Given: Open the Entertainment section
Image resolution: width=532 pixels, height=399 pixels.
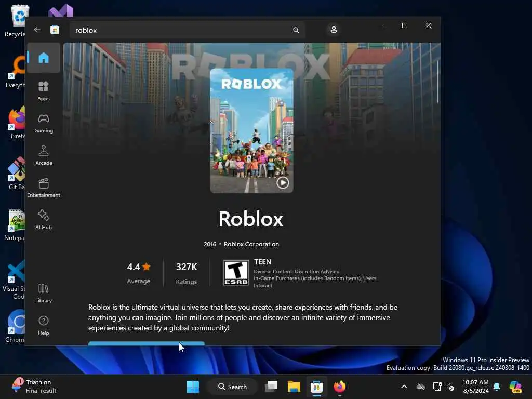Looking at the screenshot, I should [44, 188].
